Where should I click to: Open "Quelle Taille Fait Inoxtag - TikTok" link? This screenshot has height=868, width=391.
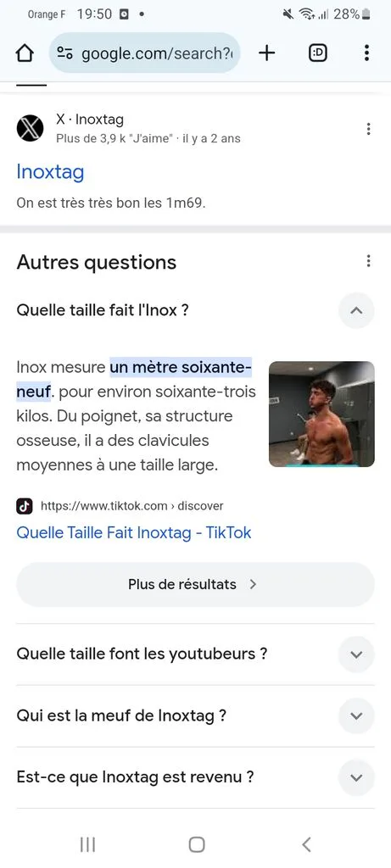point(134,532)
